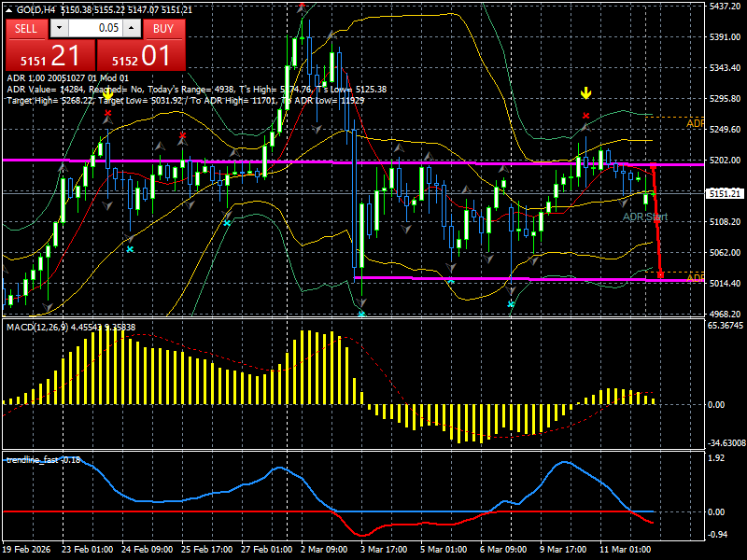Screen dimensions: 747x560
Task: Click the '23 Feb 01:00' time label
Action: point(87,549)
